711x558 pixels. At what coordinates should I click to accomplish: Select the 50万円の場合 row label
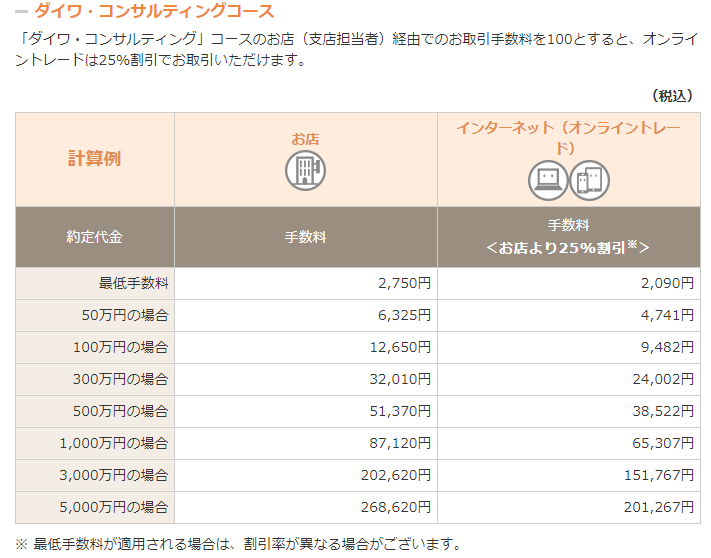click(x=125, y=315)
